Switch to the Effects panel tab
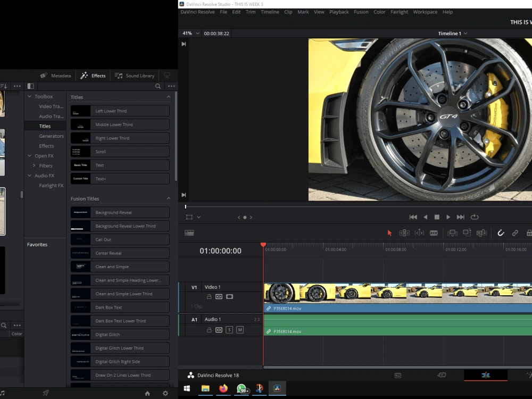The width and height of the screenshot is (532, 399). (x=93, y=76)
